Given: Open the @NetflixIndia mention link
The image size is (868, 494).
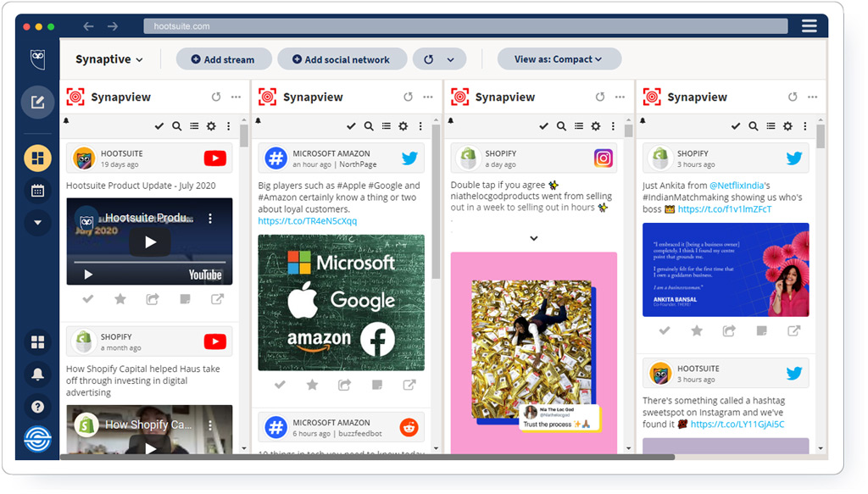Looking at the screenshot, I should [737, 186].
